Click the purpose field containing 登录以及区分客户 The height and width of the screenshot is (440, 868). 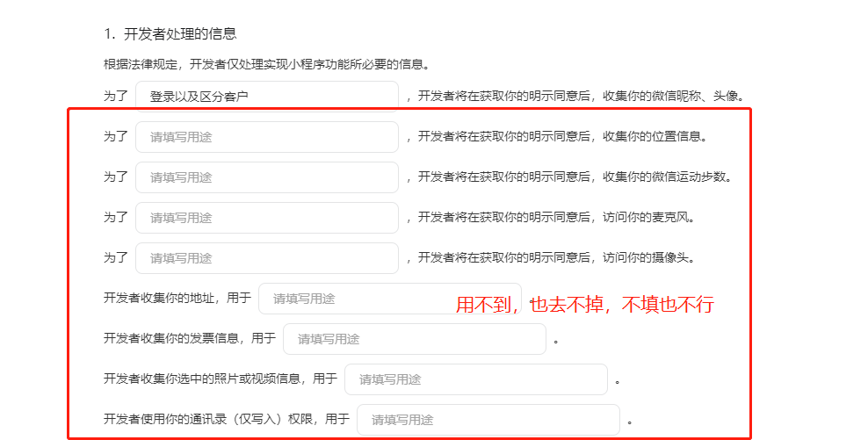point(267,97)
